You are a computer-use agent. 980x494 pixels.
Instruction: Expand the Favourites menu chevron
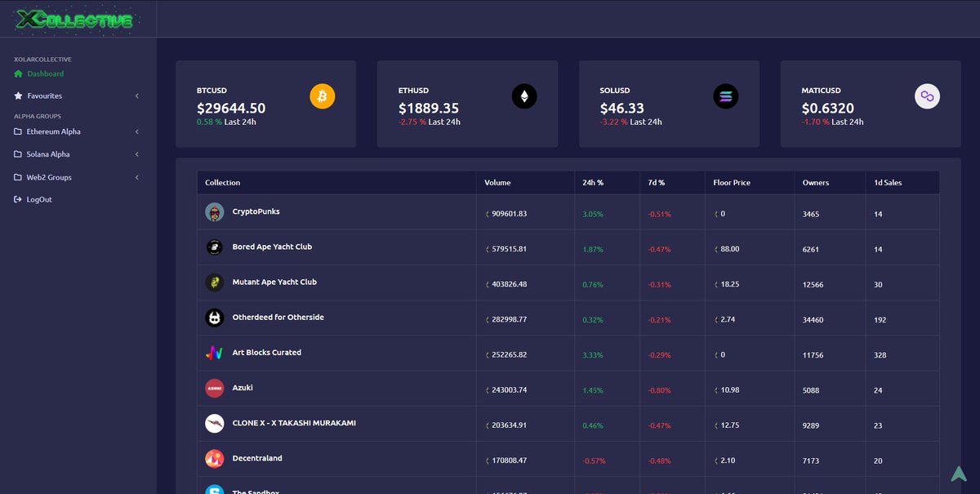tap(137, 96)
